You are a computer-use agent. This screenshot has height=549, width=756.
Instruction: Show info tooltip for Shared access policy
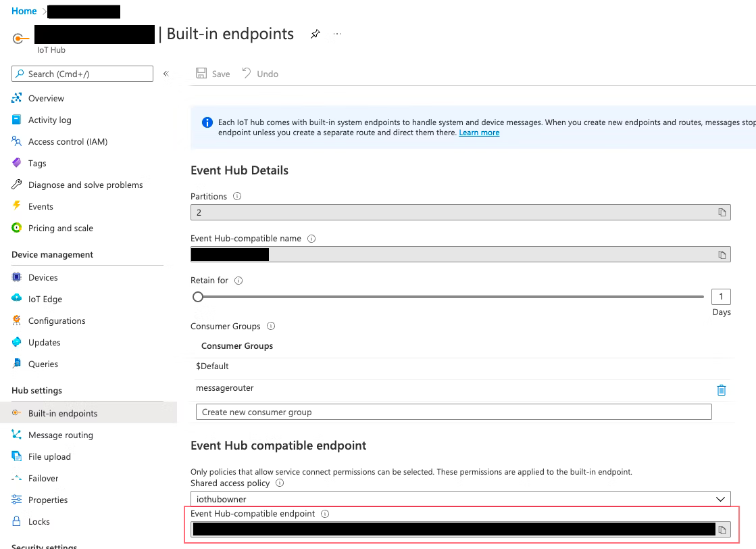point(280,483)
